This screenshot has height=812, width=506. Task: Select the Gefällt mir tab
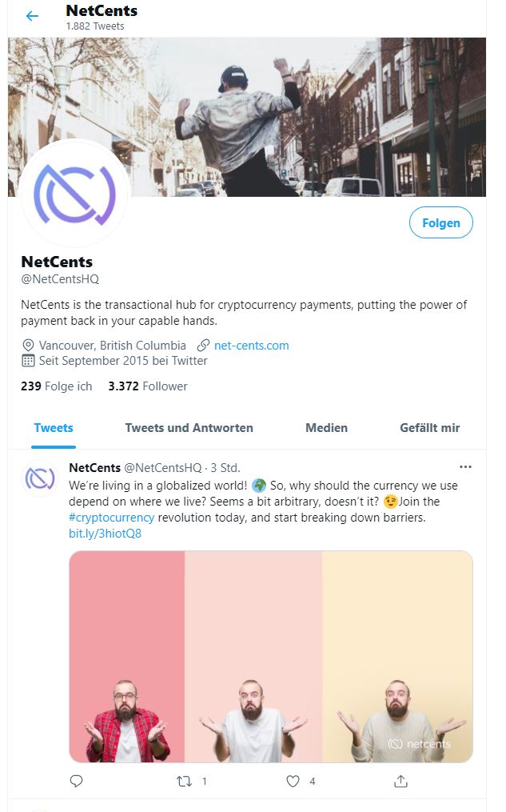point(429,428)
